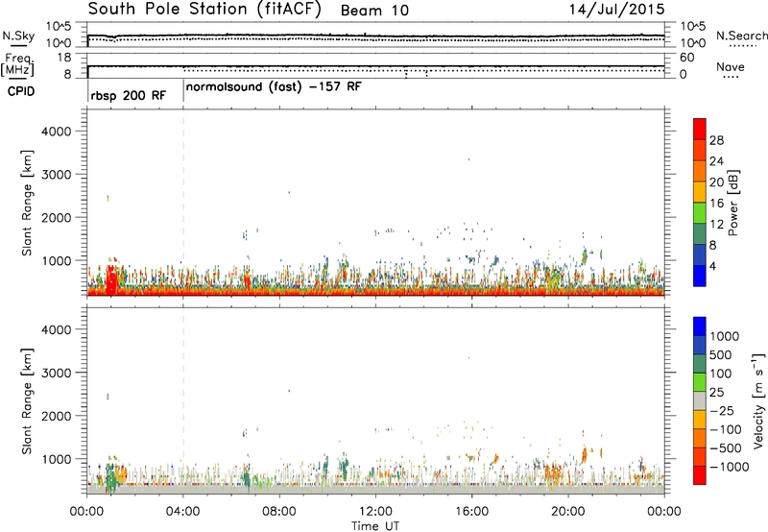Pick the bottom blue segment of power colorbar
This screenshot has width=768, height=532.
(700, 276)
